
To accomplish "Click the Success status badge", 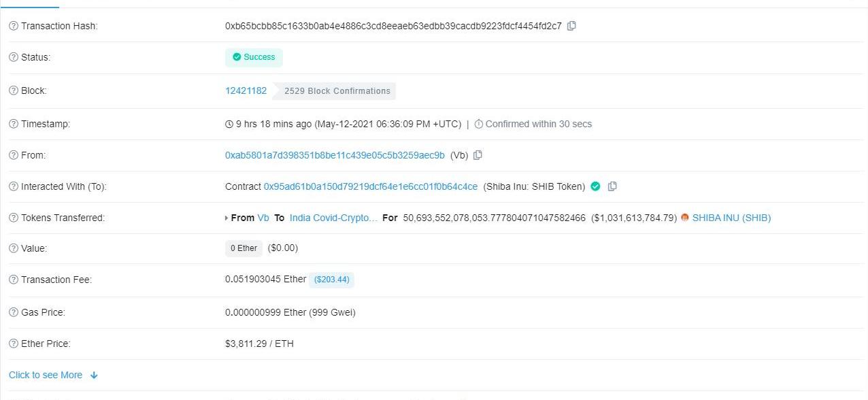I will coord(254,57).
